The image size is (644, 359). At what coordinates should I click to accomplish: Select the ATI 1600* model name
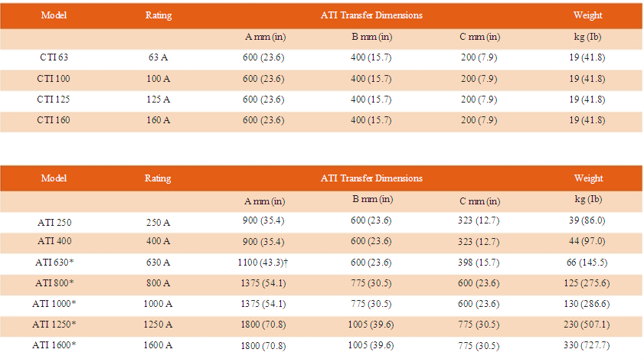54,344
